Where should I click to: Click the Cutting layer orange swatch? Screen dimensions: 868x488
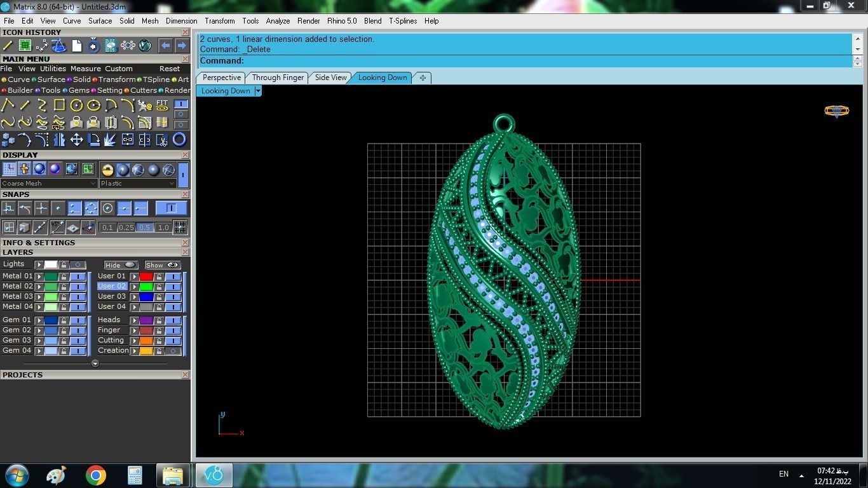pos(146,341)
